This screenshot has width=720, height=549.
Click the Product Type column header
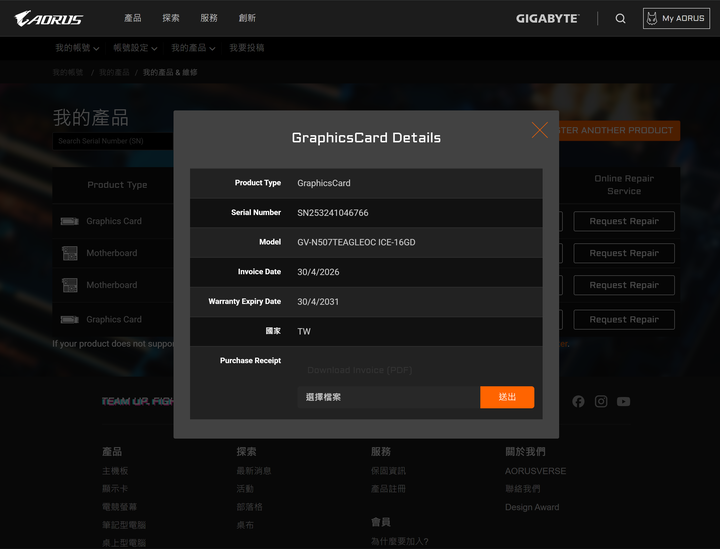(x=117, y=185)
